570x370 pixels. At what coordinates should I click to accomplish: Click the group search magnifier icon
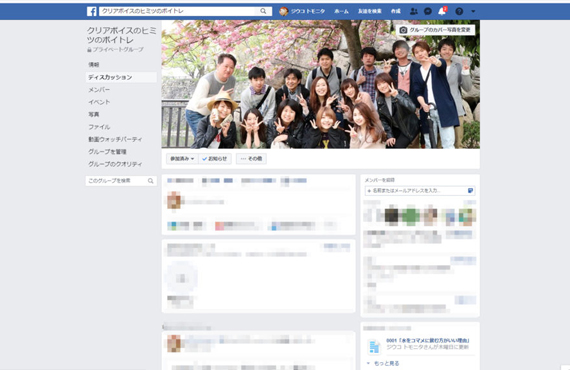click(150, 181)
